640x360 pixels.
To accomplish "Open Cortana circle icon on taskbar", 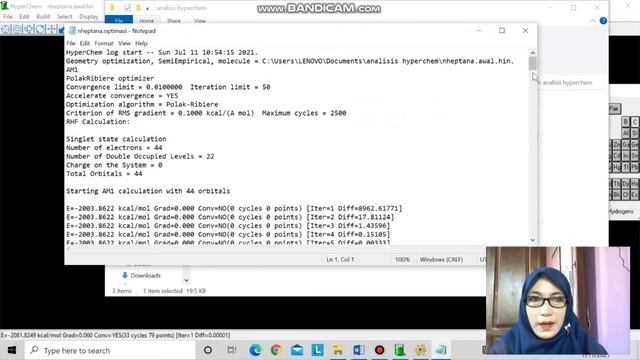I will [208, 350].
